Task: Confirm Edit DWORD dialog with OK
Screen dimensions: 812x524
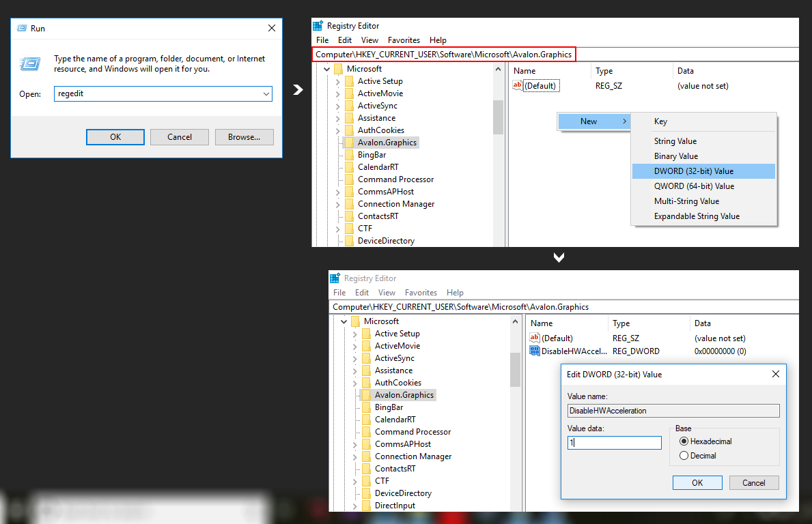Action: 697,482
